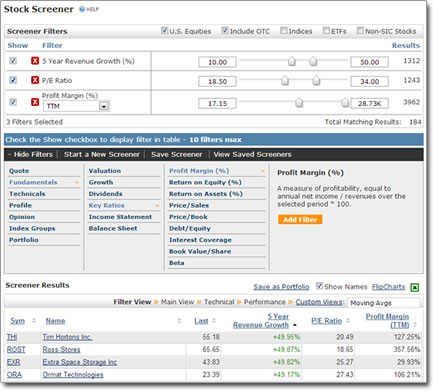Click Revenue Growth minimum field 10.00
This screenshot has height=390, width=433.
click(x=217, y=62)
